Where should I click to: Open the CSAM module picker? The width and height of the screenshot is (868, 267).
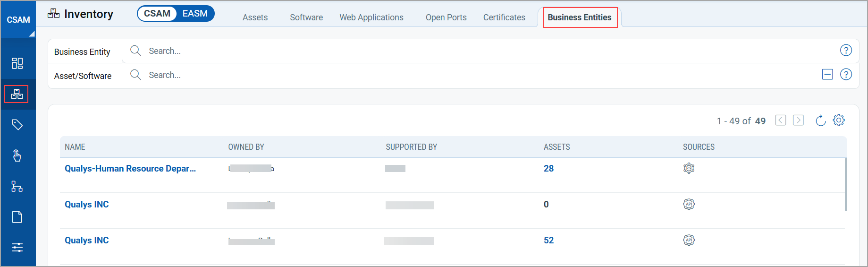18,20
